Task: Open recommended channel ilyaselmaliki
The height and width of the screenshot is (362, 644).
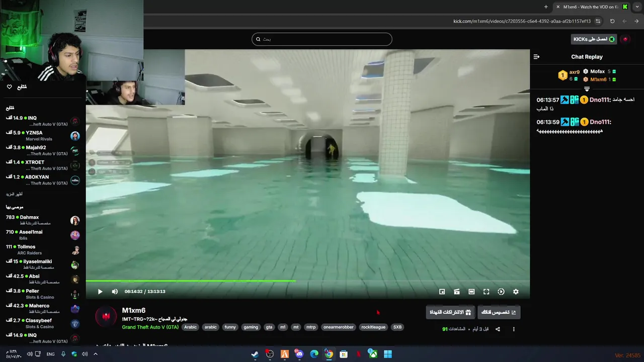Action: pyautogui.click(x=43, y=264)
